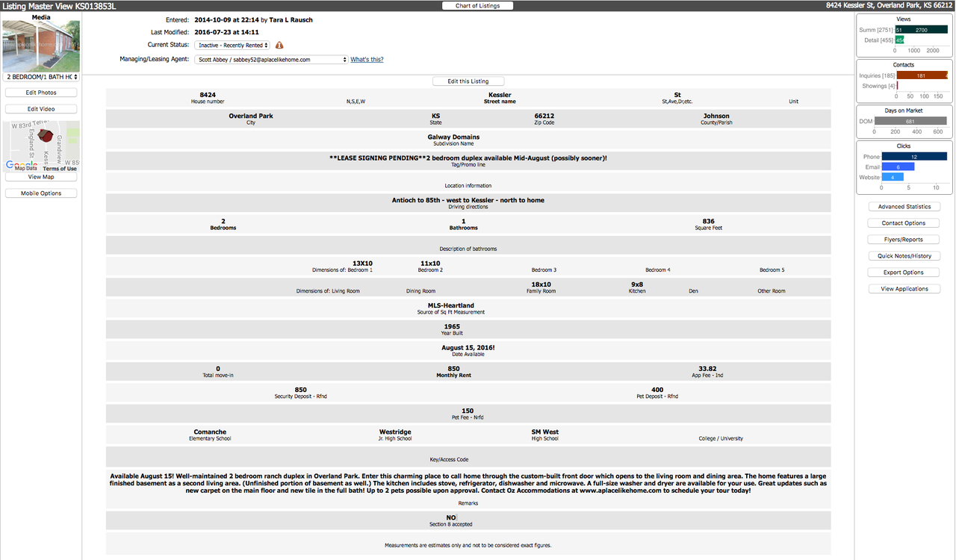Click the map Terms of Use link
Viewport: 956px width, 560px height.
60,169
